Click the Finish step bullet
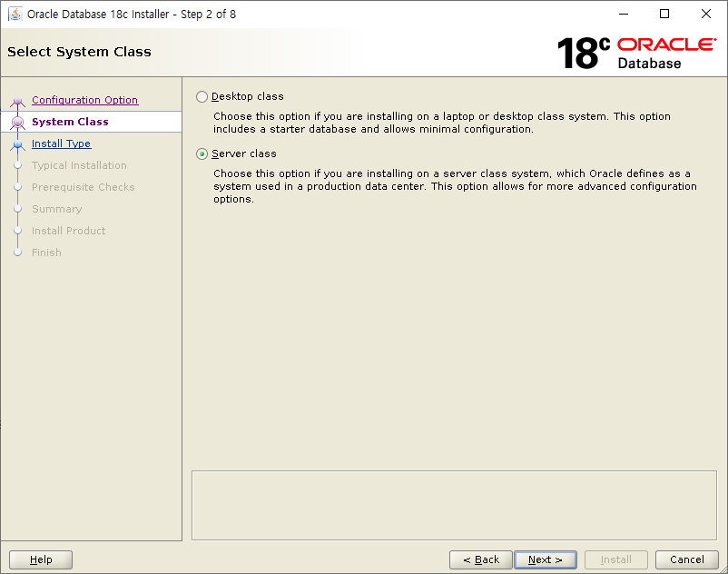This screenshot has height=574, width=728. [x=17, y=252]
